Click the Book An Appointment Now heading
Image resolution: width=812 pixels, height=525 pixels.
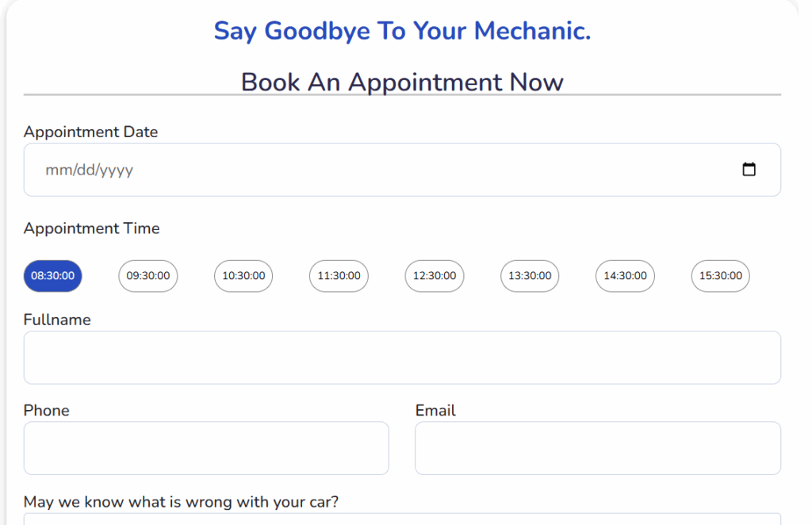pos(402,82)
